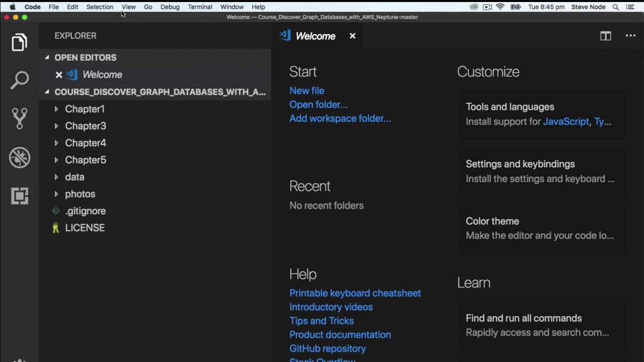Select the LICENSE file

[155, 228]
